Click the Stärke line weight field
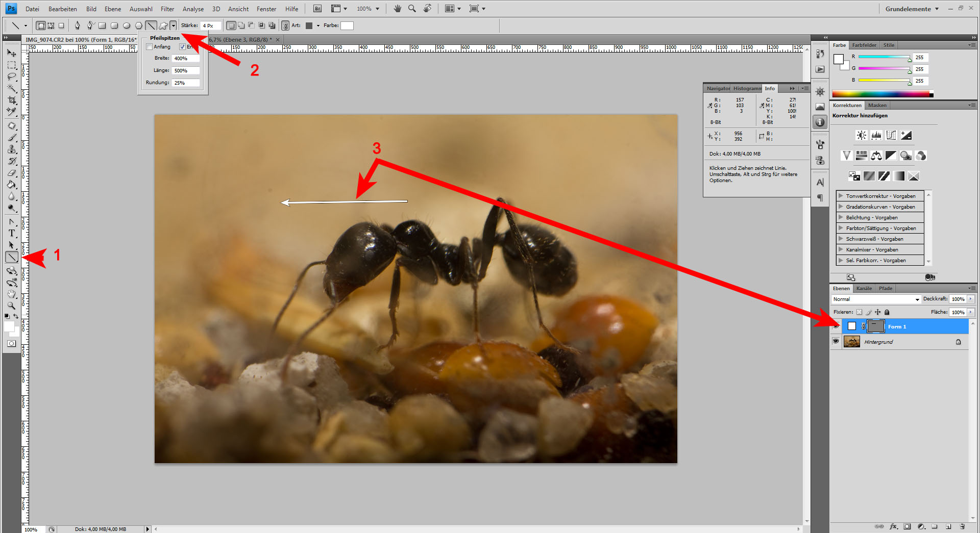The width and height of the screenshot is (980, 533). pos(211,26)
